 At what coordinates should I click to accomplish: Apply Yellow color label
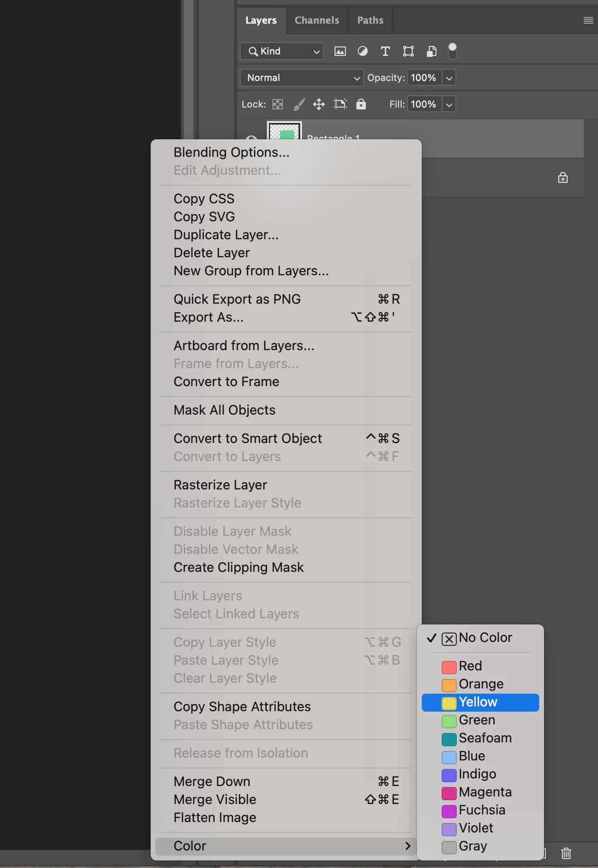[x=480, y=702]
